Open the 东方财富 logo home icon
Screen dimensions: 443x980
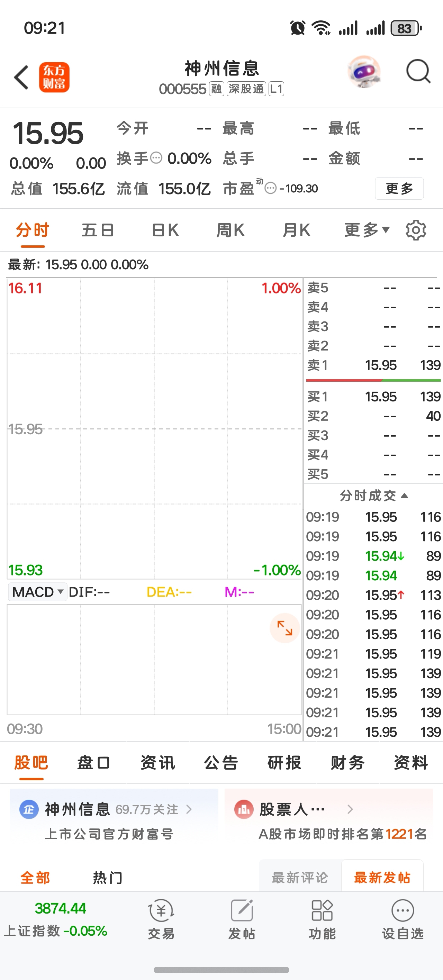point(54,77)
